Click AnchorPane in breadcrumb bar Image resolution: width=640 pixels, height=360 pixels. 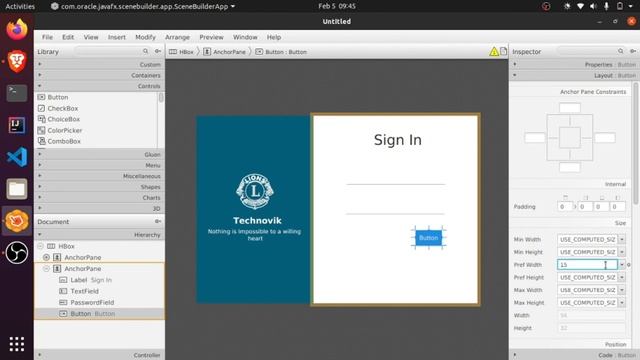225,52
